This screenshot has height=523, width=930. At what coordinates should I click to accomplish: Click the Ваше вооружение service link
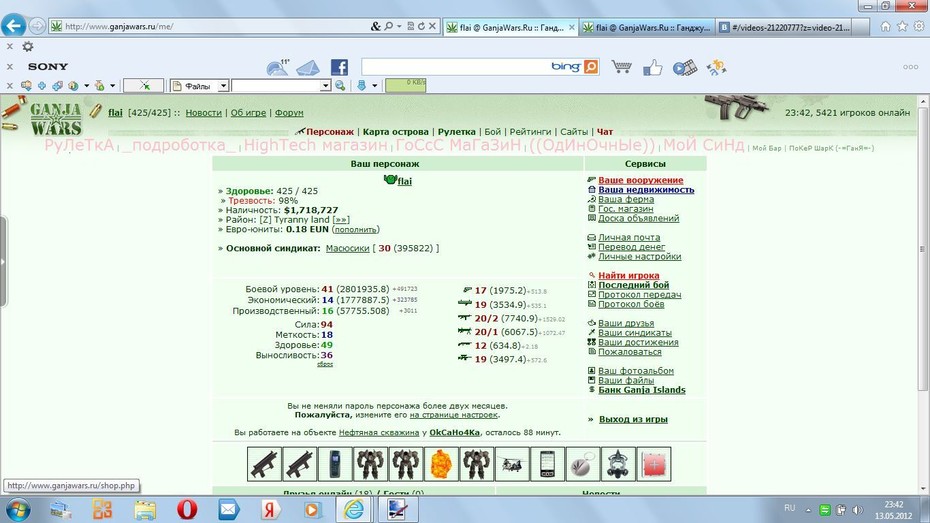tap(641, 180)
